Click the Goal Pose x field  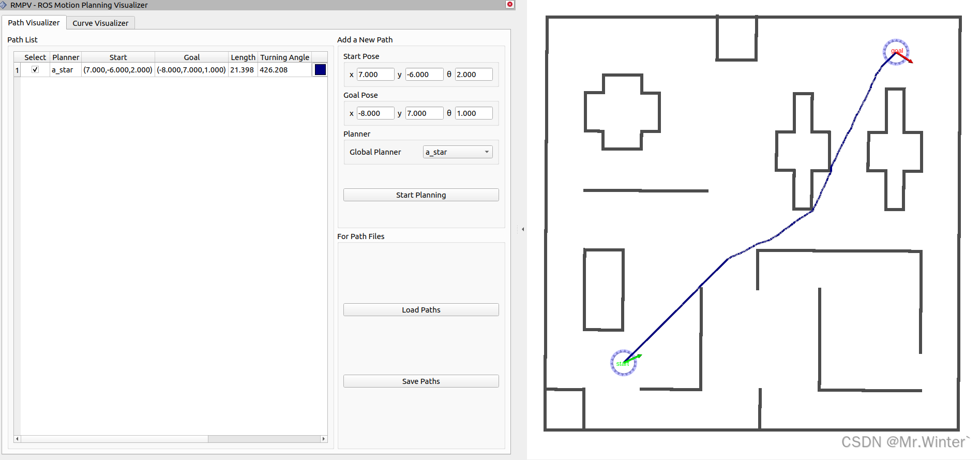375,113
